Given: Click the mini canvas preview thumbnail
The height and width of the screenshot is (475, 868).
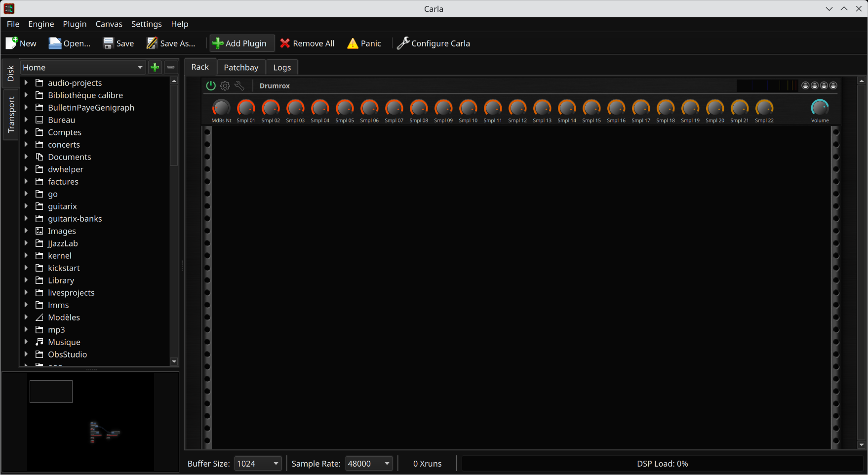Looking at the screenshot, I should click(x=90, y=422).
